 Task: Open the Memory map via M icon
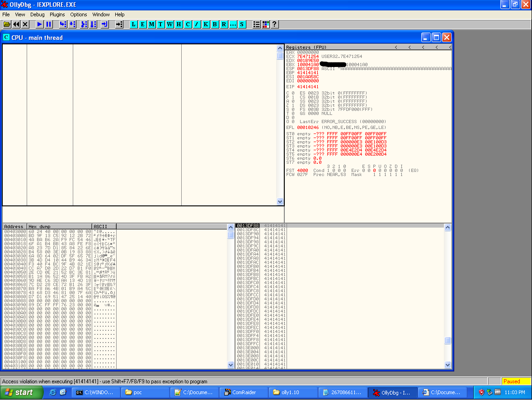pos(152,24)
